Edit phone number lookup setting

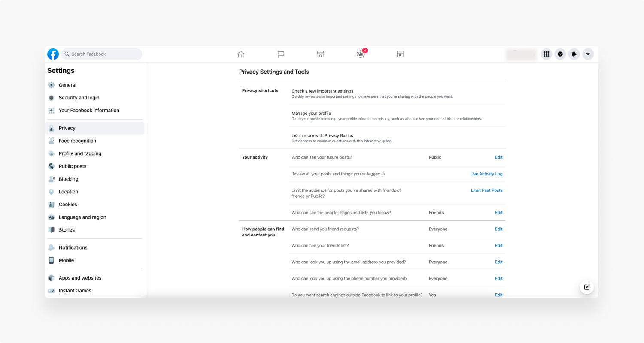(498, 279)
